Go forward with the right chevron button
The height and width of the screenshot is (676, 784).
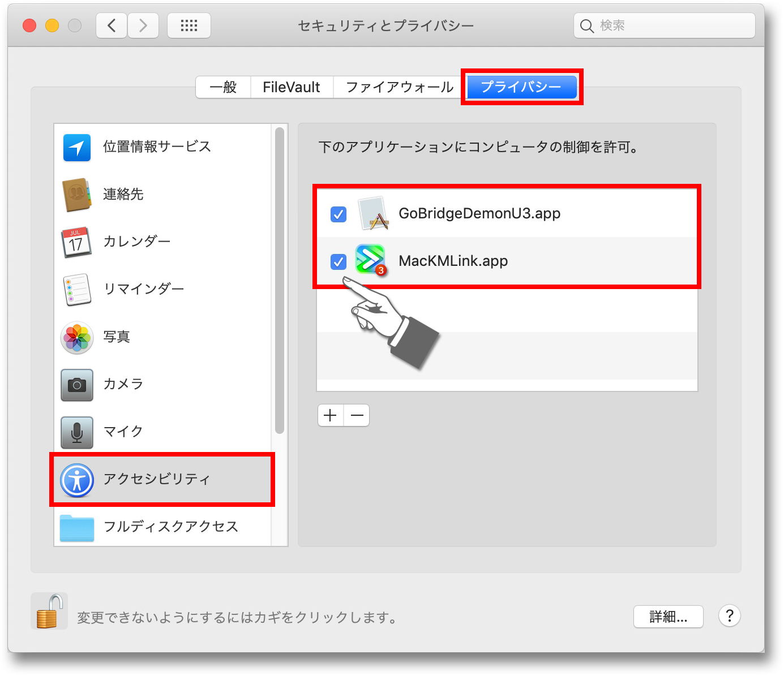[143, 25]
